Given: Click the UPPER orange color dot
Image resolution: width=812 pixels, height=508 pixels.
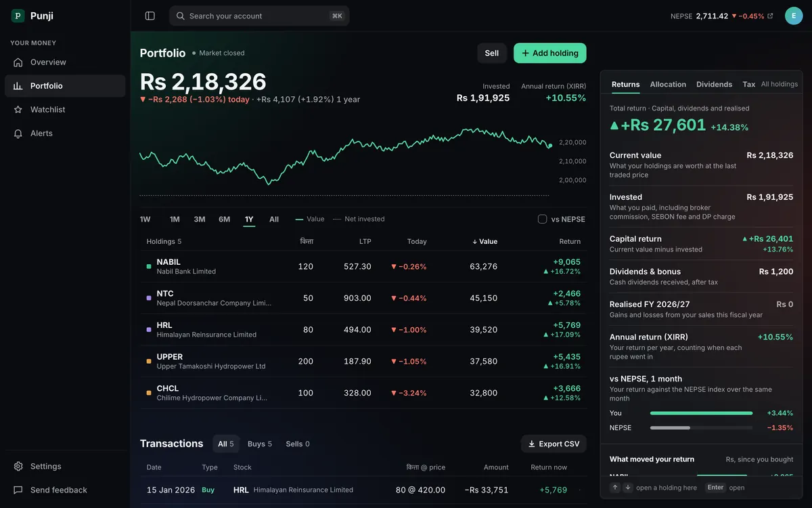Looking at the screenshot, I should pos(149,361).
